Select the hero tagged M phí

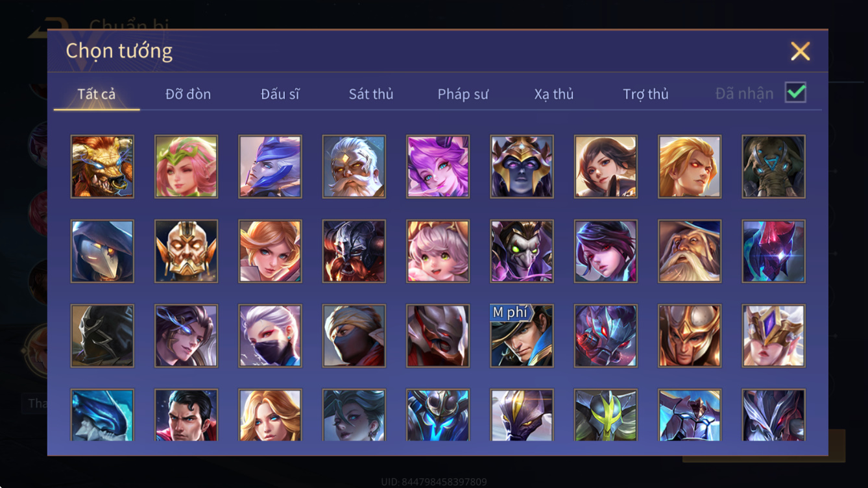point(522,335)
